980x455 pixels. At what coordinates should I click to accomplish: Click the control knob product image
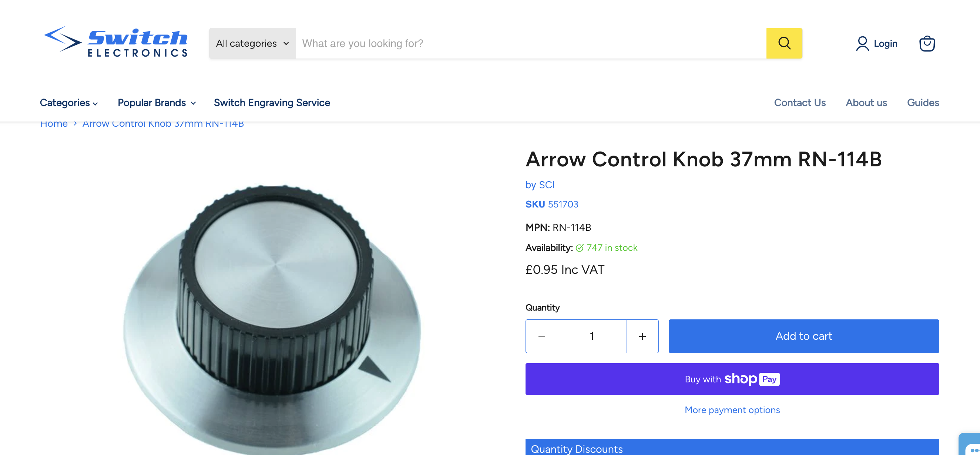point(272,312)
